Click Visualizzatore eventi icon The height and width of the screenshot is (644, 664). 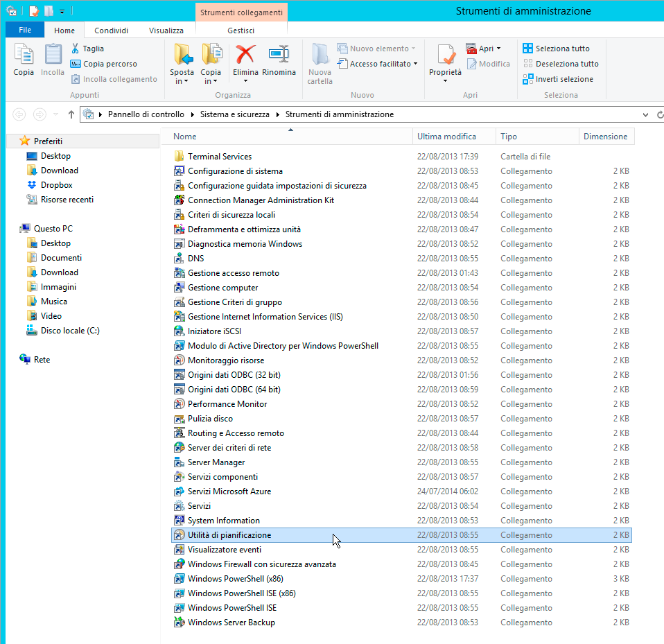pyautogui.click(x=179, y=550)
